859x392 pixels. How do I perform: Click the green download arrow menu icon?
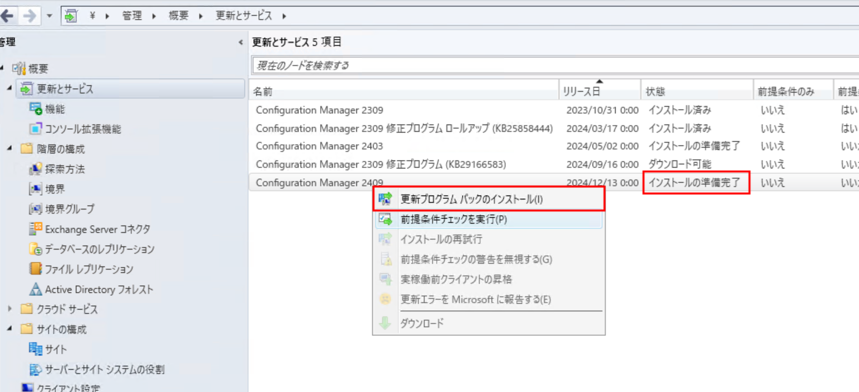[386, 324]
